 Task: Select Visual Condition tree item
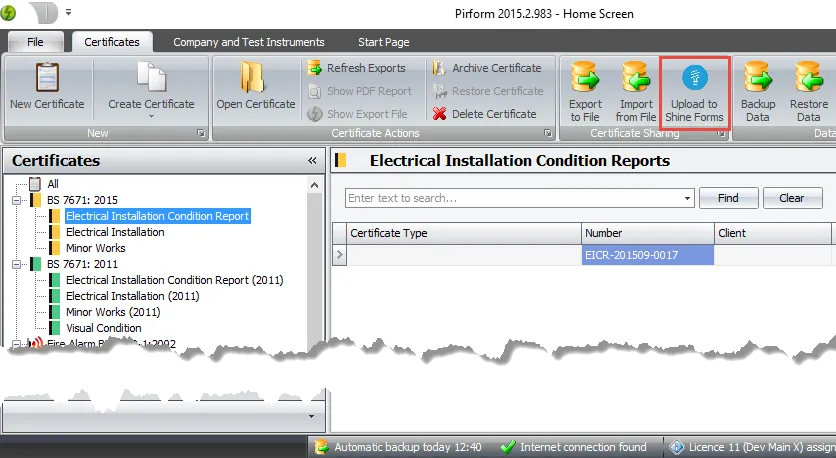pos(104,328)
